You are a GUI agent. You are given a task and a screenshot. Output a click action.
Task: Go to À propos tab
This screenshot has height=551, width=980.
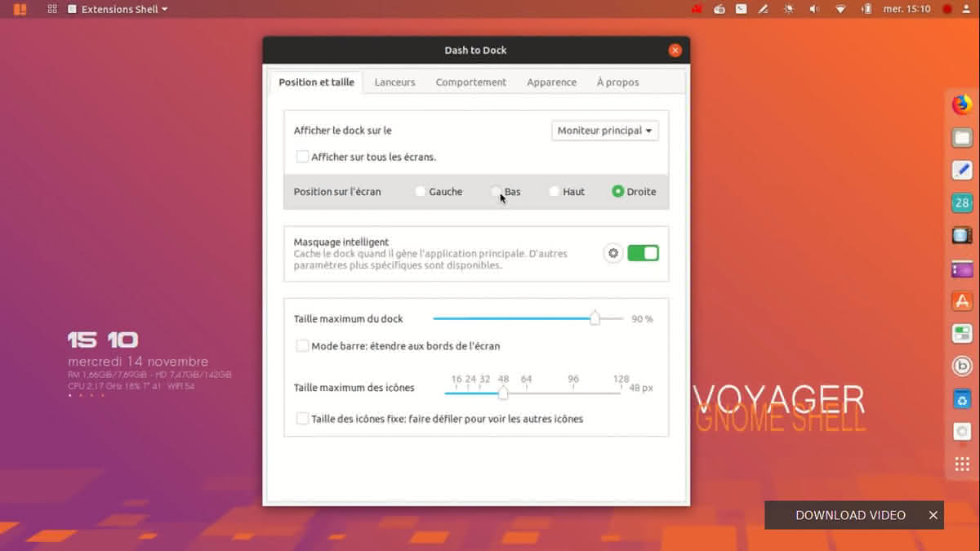pos(618,82)
